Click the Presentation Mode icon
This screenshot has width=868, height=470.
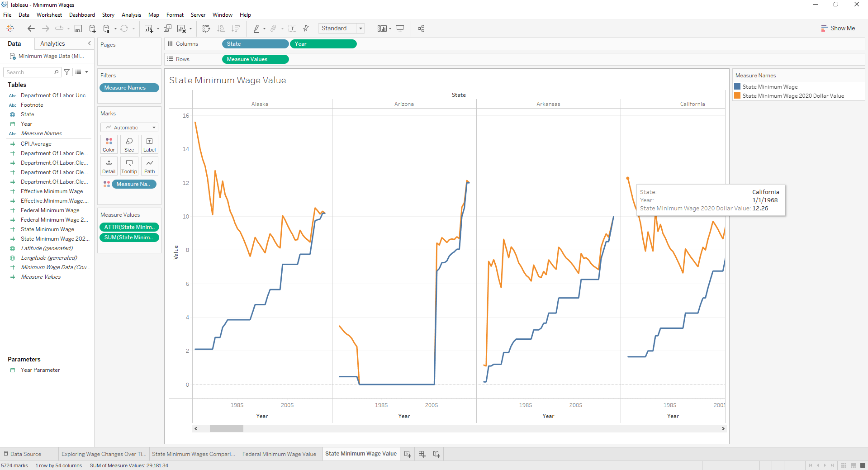click(x=400, y=28)
